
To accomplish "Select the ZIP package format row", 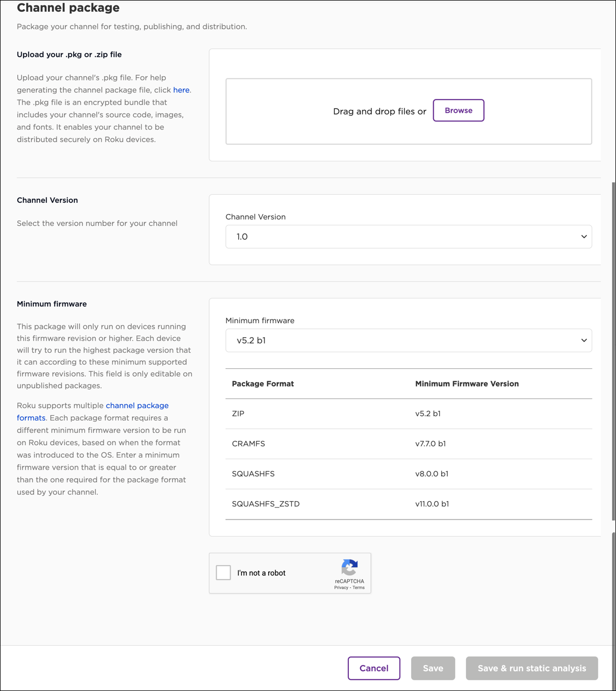I will coord(409,414).
